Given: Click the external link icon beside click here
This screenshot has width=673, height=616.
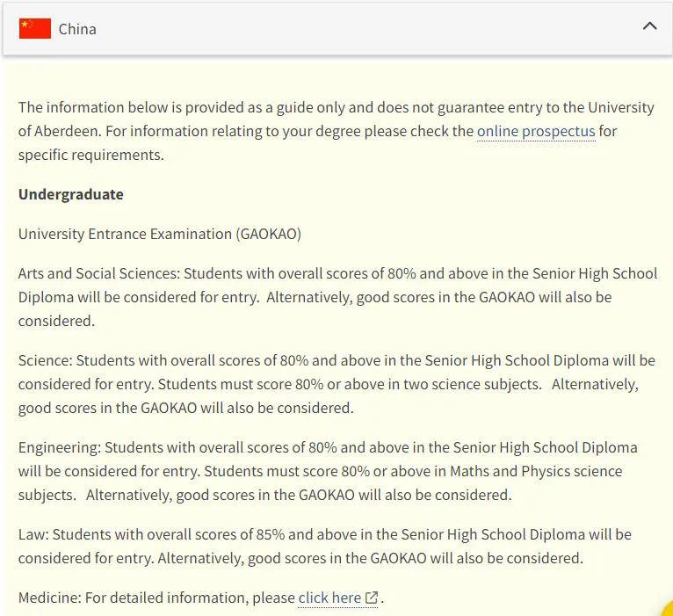Looking at the screenshot, I should pos(372,598).
